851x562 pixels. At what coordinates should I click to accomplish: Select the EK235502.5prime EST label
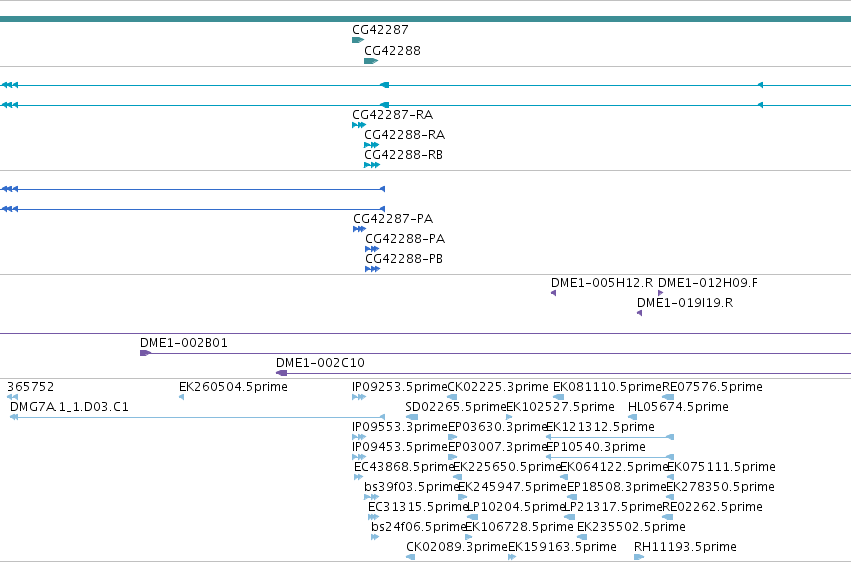pos(631,527)
